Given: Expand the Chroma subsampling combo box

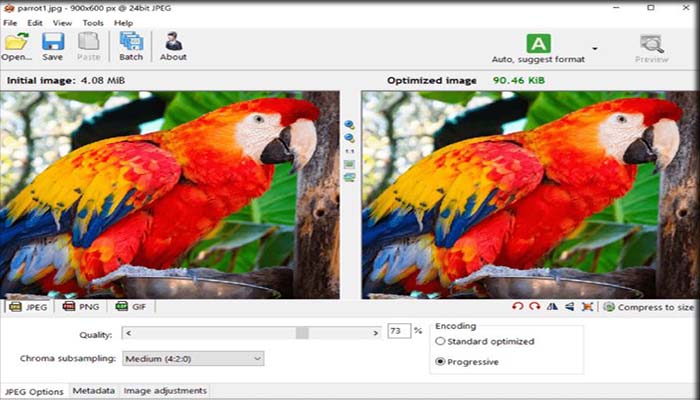Looking at the screenshot, I should pos(193,358).
